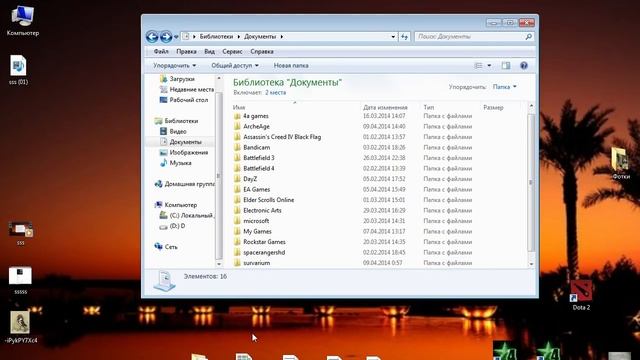The height and width of the screenshot is (360, 640).
Task: Select Компьютер icon on desktop
Action: coord(22,20)
